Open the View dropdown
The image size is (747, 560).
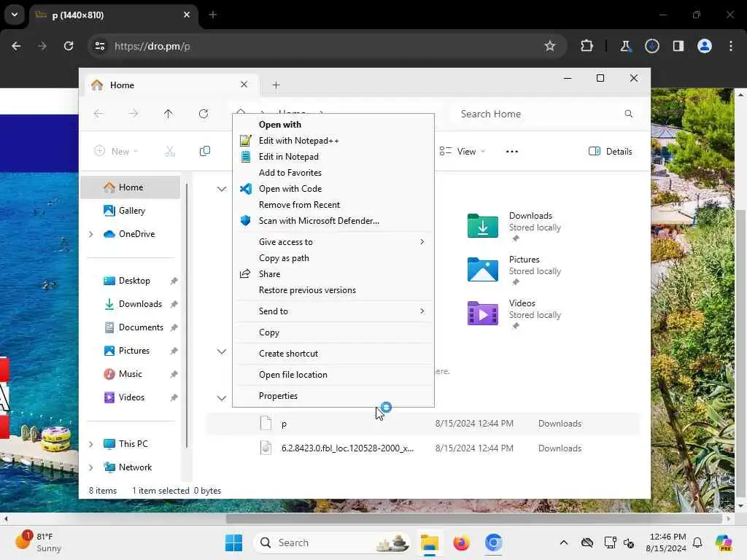(x=462, y=152)
